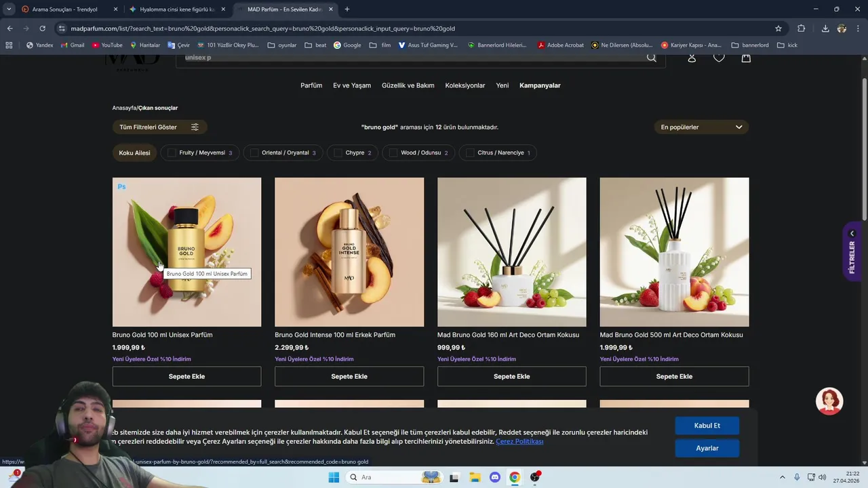This screenshot has height=488, width=868.
Task: Check the Oriental / Oryantal filter
Action: click(254, 152)
